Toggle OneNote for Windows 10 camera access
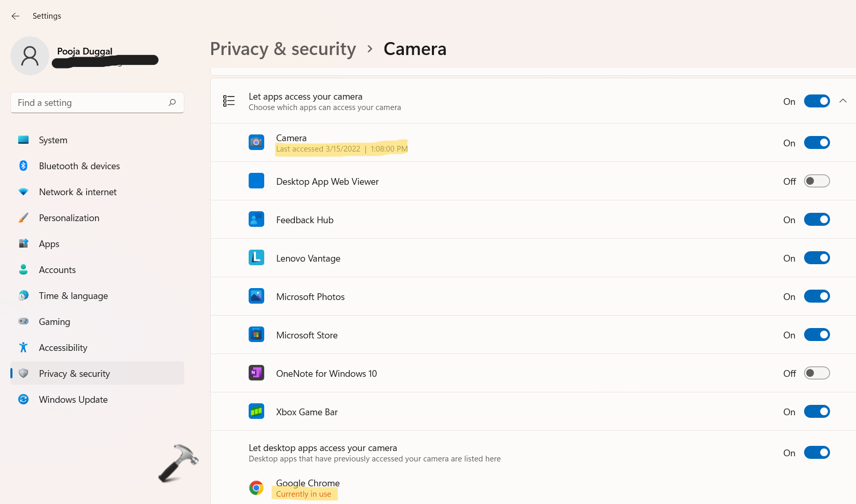 pos(817,373)
